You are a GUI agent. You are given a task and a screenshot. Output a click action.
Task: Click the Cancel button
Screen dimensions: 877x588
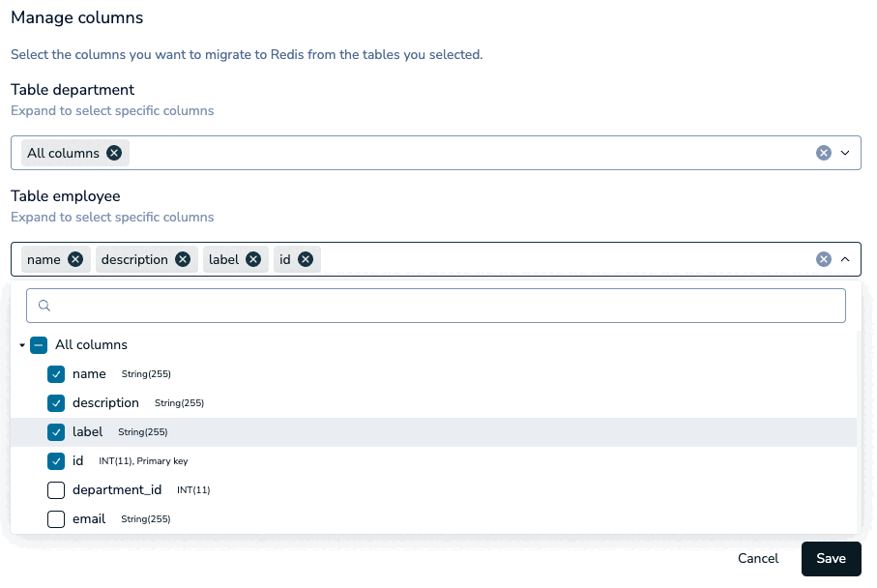tap(758, 559)
